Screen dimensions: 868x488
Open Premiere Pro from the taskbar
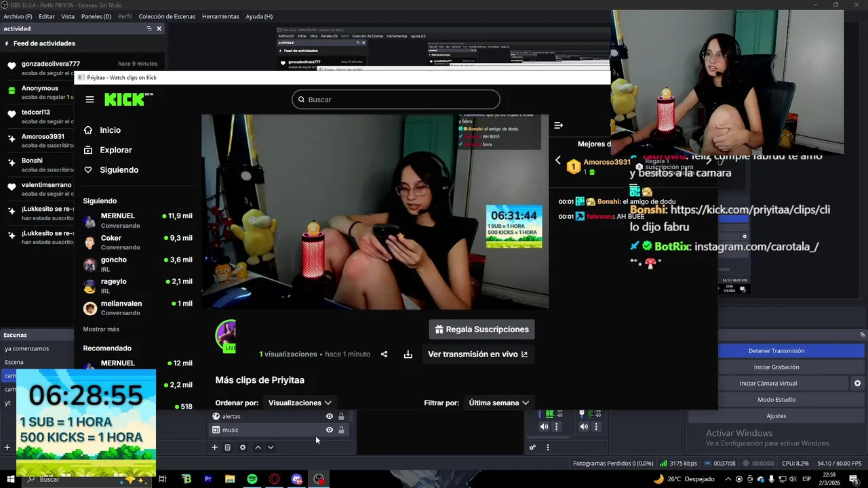click(x=208, y=479)
